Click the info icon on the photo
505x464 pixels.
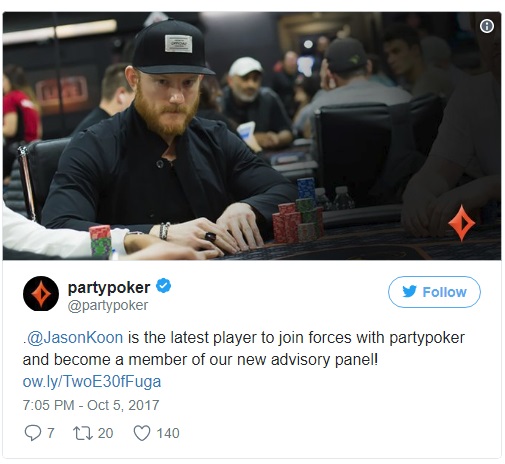487,26
